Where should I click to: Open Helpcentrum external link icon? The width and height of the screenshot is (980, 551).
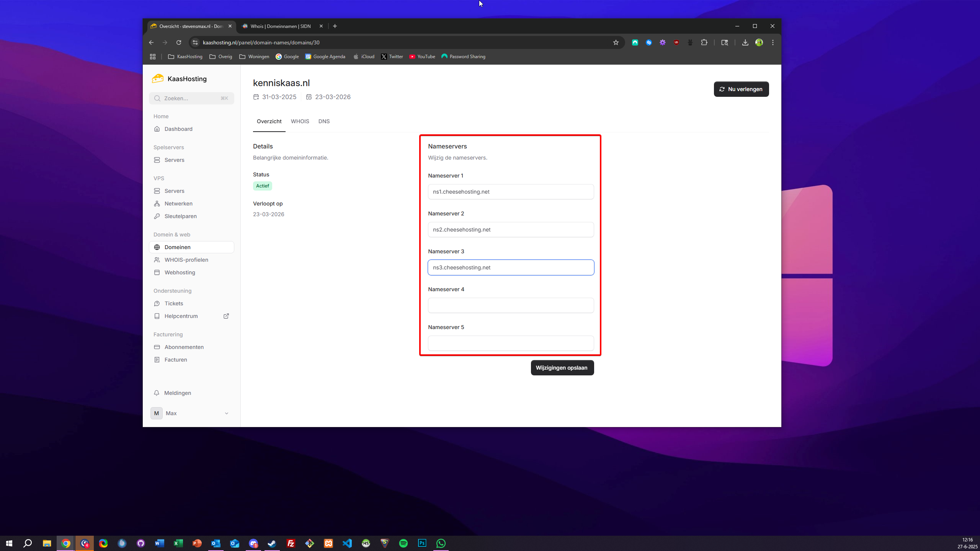pyautogui.click(x=226, y=316)
